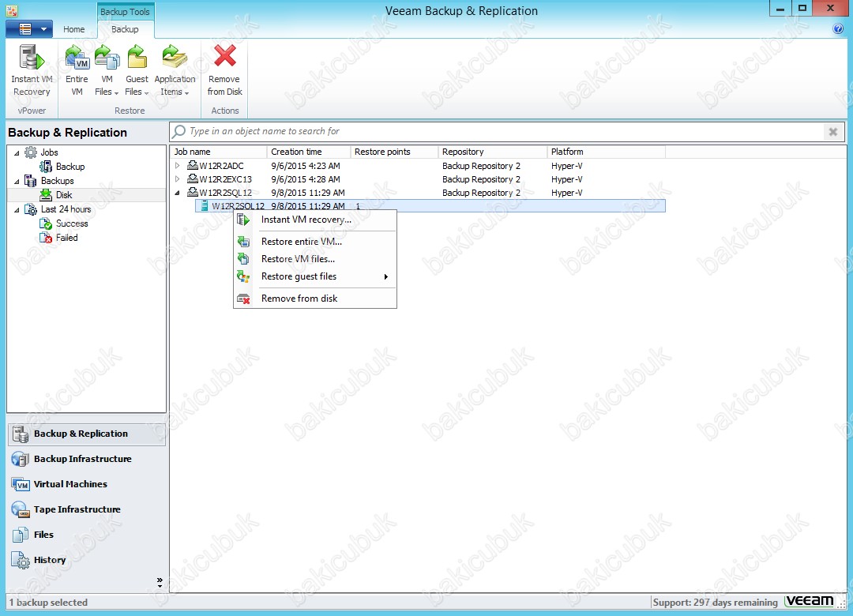Sort list by Job name column
The width and height of the screenshot is (853, 616).
click(218, 152)
